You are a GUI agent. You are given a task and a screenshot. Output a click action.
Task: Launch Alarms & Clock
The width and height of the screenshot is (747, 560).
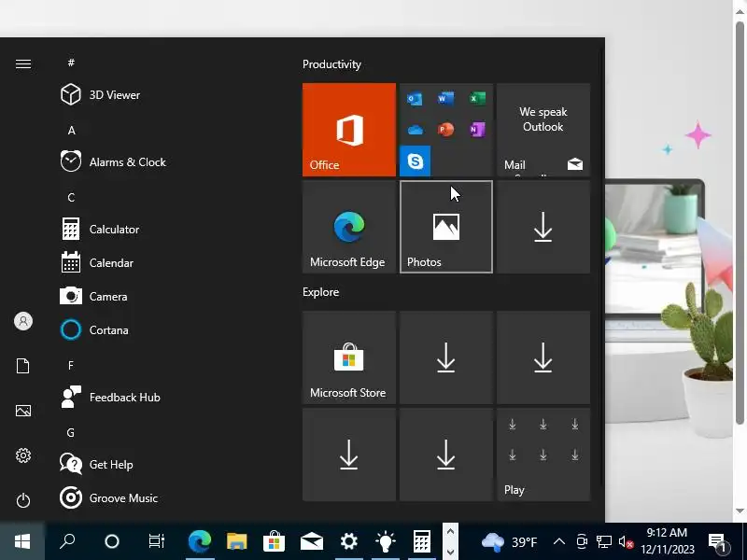[x=113, y=161]
